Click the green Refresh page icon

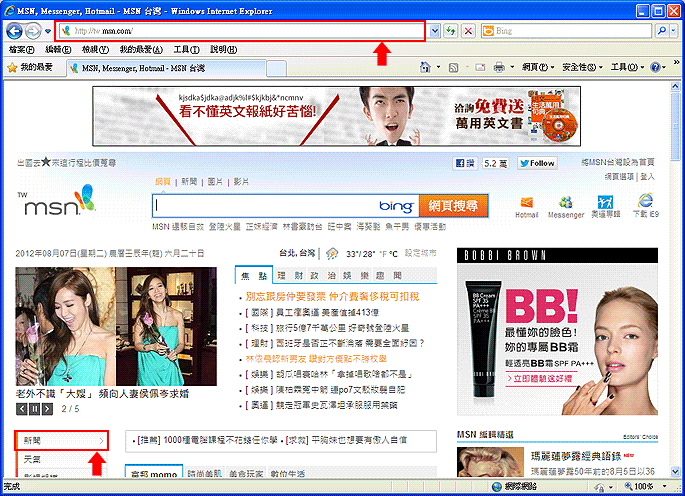point(450,31)
